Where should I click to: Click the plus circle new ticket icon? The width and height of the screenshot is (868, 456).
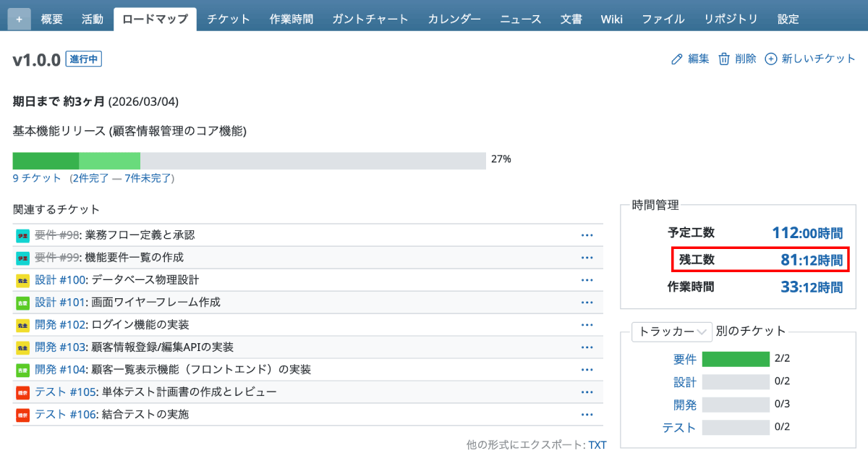click(771, 59)
